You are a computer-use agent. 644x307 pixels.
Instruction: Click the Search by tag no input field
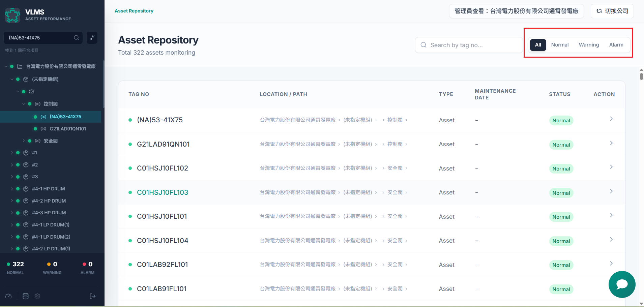469,45
